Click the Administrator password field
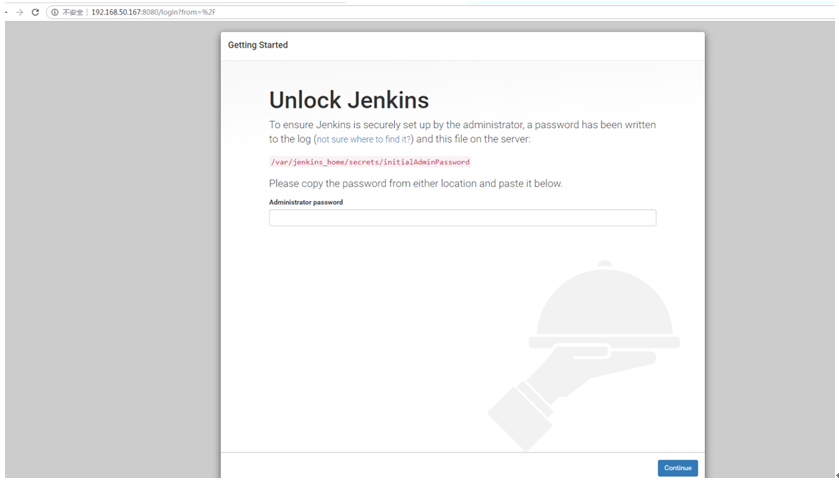Screen dimensions: 839x483 point(462,218)
